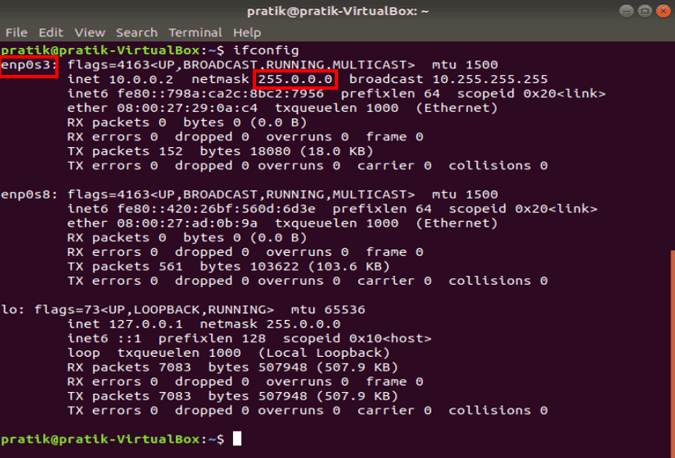Click broadcast address 10.255.255.255
Image resolution: width=675 pixels, height=458 pixels.
[x=490, y=80]
